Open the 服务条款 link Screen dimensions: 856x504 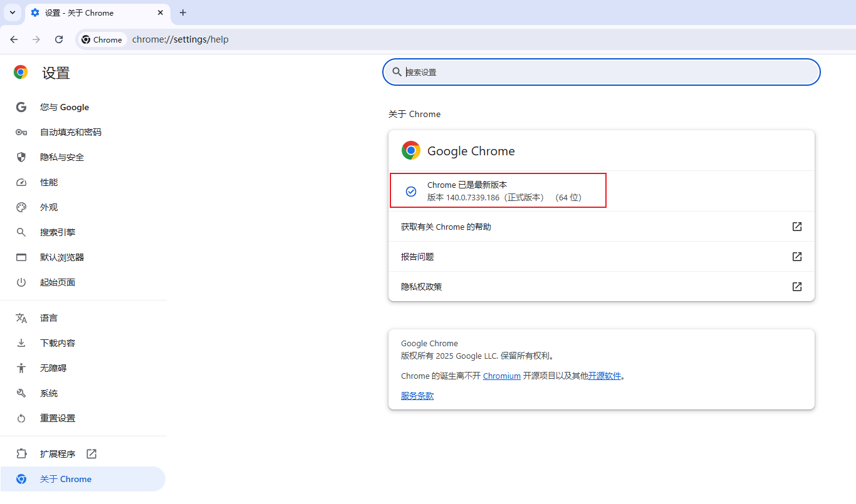(417, 395)
